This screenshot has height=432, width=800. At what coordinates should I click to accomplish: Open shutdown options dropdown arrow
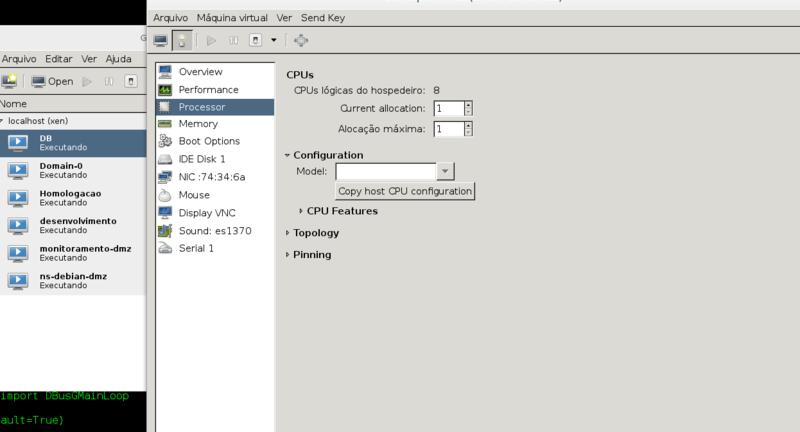[273, 40]
